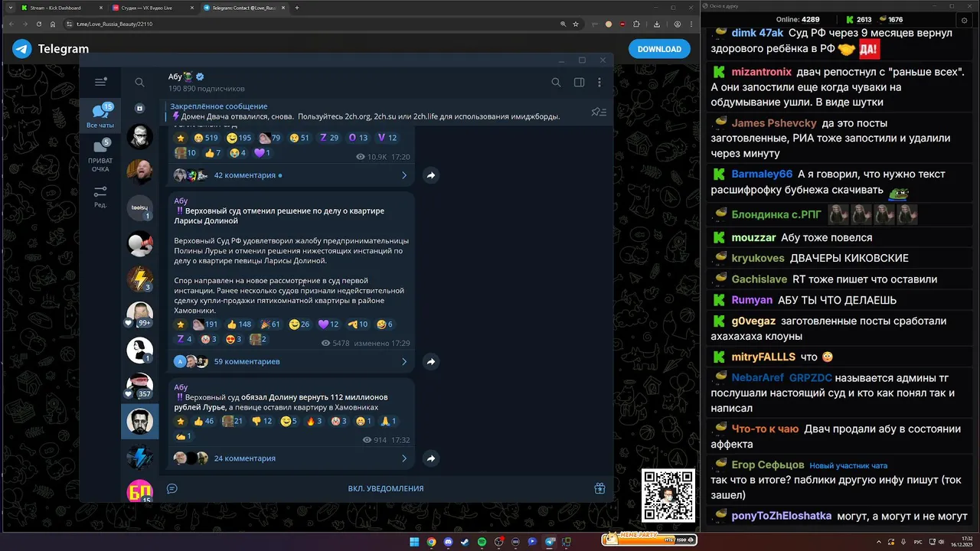Click the QR code overlay image

(x=668, y=496)
